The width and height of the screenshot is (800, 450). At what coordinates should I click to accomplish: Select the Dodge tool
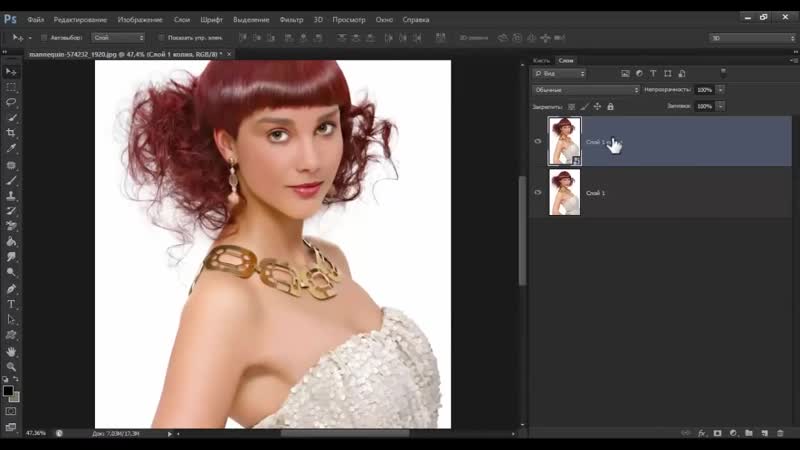[11, 272]
